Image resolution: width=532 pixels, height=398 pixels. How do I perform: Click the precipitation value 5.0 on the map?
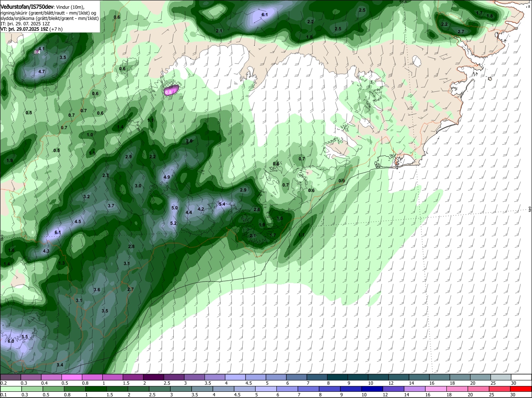pos(175,208)
